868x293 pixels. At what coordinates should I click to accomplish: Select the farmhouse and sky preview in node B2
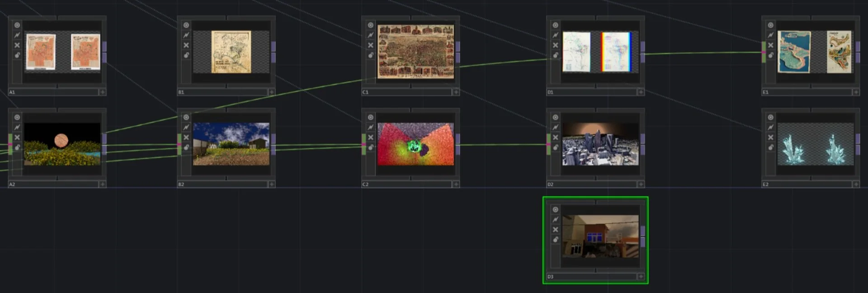point(231,144)
